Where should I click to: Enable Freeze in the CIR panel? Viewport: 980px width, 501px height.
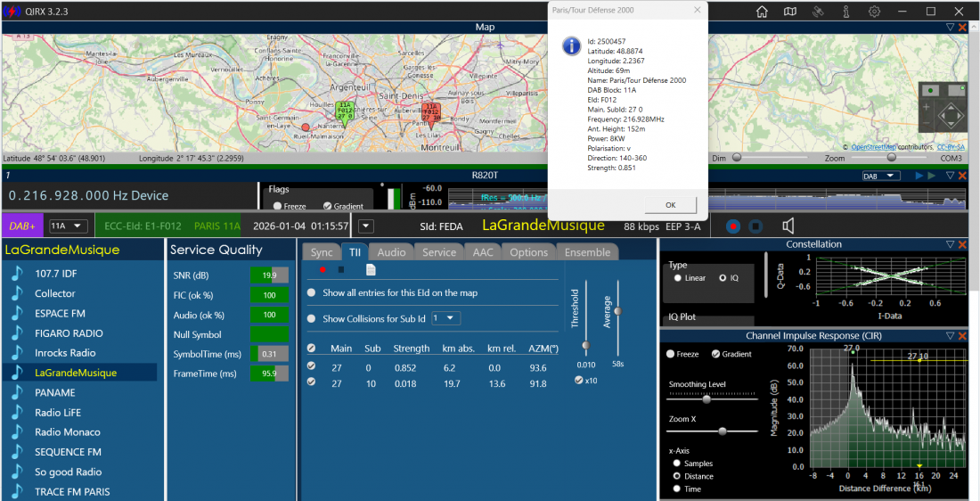click(x=671, y=354)
